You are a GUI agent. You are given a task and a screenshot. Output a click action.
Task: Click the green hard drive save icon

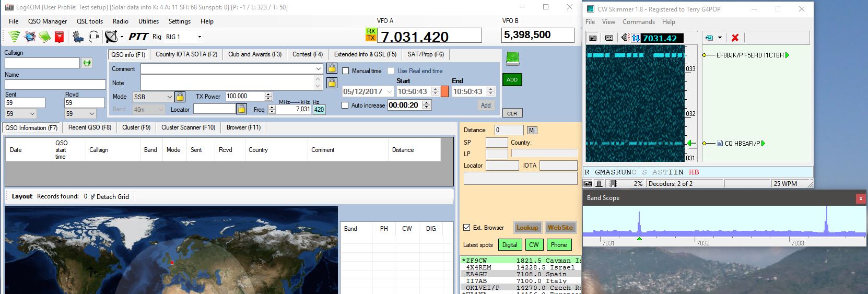(x=512, y=58)
